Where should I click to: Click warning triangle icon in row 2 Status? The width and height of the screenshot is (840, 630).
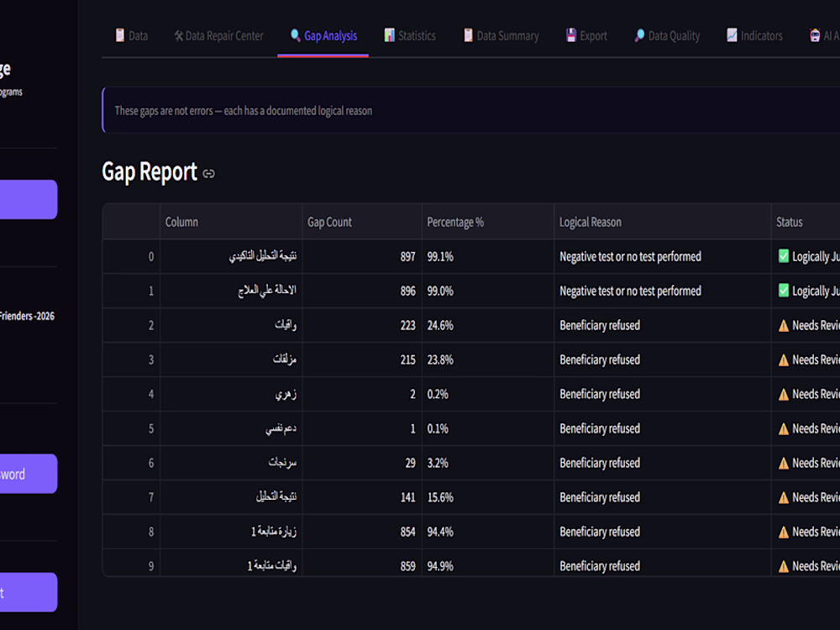(783, 325)
